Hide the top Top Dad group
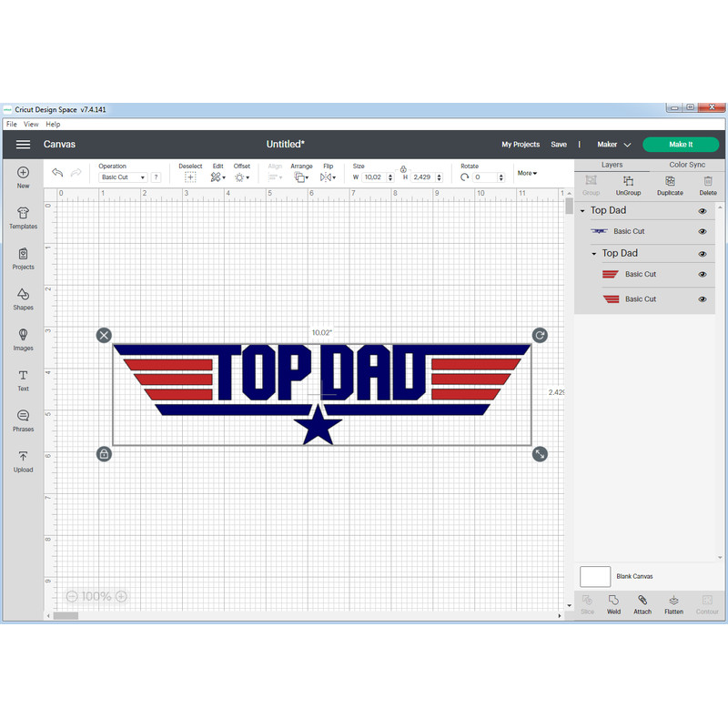 point(703,211)
